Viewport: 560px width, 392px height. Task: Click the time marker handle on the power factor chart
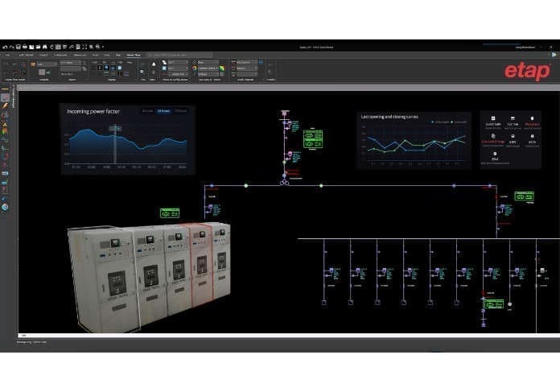click(115, 128)
